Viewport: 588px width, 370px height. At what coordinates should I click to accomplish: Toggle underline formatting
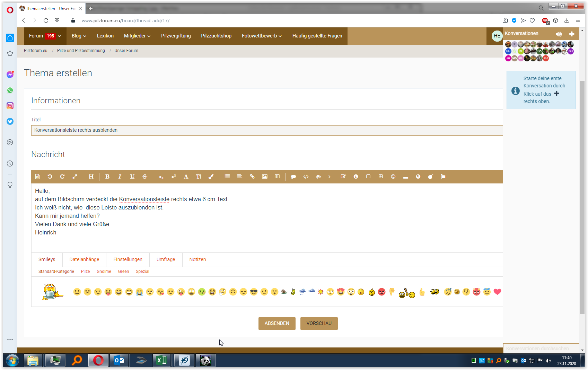[x=132, y=177]
